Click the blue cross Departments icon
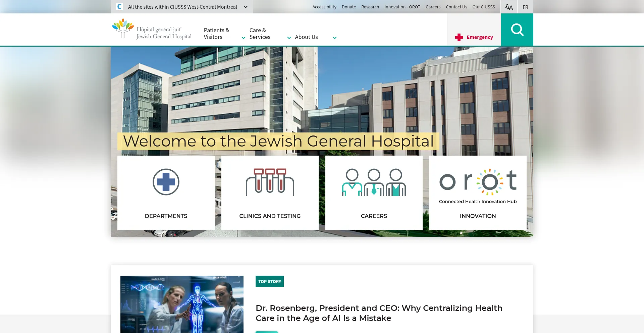The image size is (644, 333). (x=166, y=182)
